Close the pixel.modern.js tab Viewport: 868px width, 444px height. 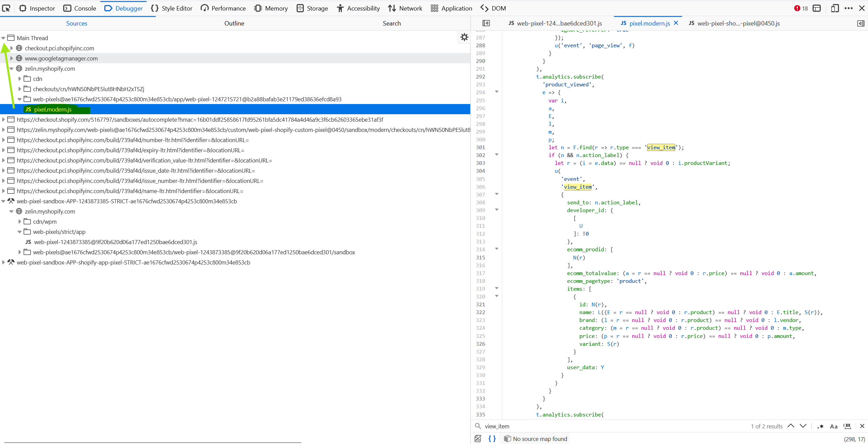(676, 23)
